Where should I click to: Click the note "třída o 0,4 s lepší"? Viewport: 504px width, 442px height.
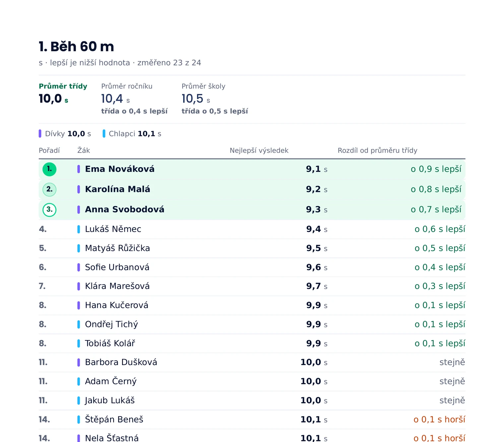pos(134,111)
